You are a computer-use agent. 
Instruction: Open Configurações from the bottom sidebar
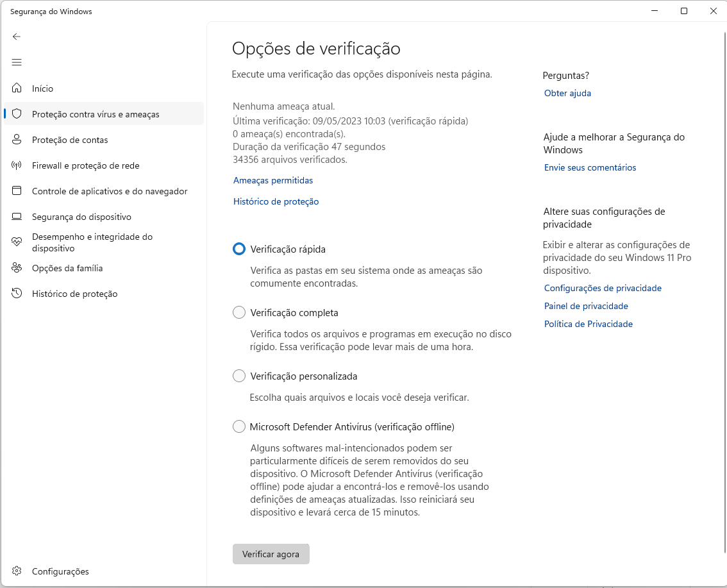tap(61, 571)
